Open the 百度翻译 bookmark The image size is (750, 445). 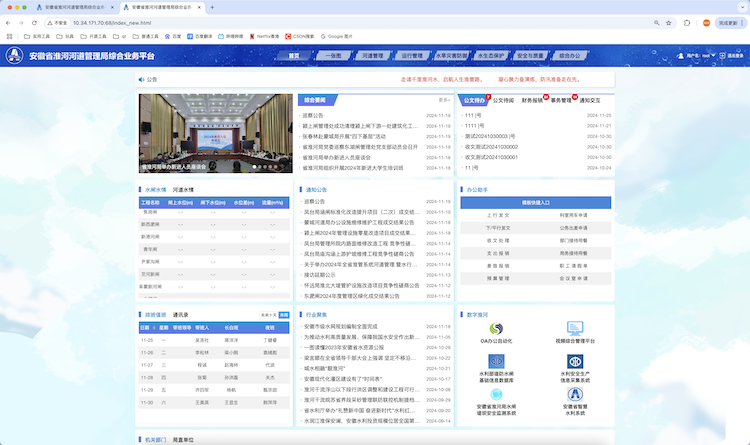click(x=199, y=36)
